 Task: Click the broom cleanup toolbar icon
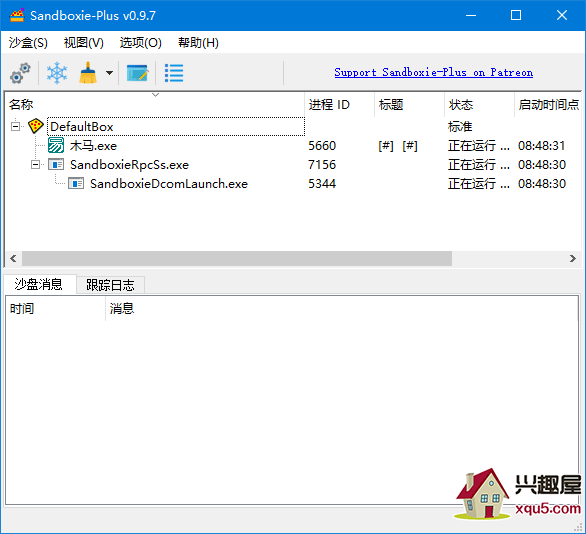pyautogui.click(x=88, y=73)
